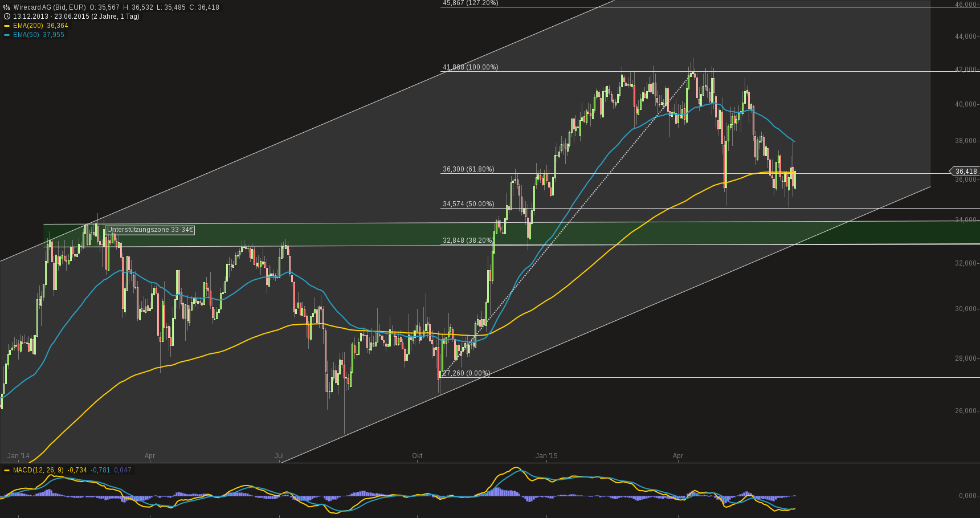
Task: Click the MACD value -0,734
Action: click(77, 470)
